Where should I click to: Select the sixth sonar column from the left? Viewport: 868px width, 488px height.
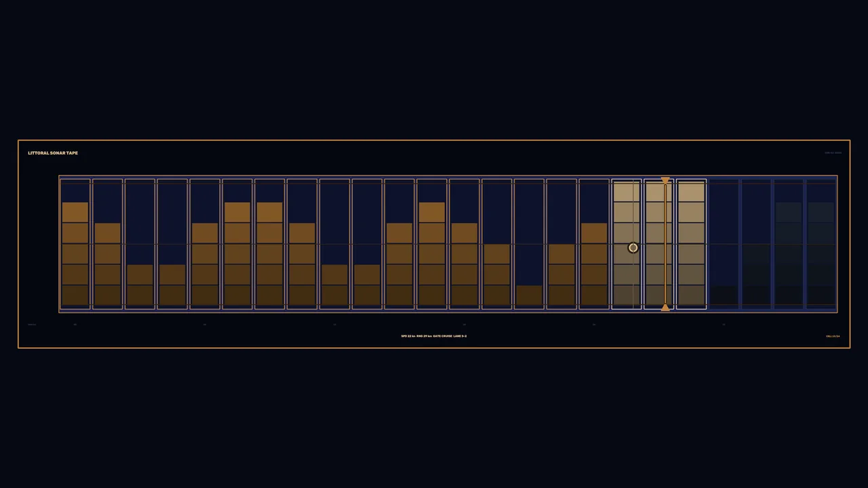[237, 244]
